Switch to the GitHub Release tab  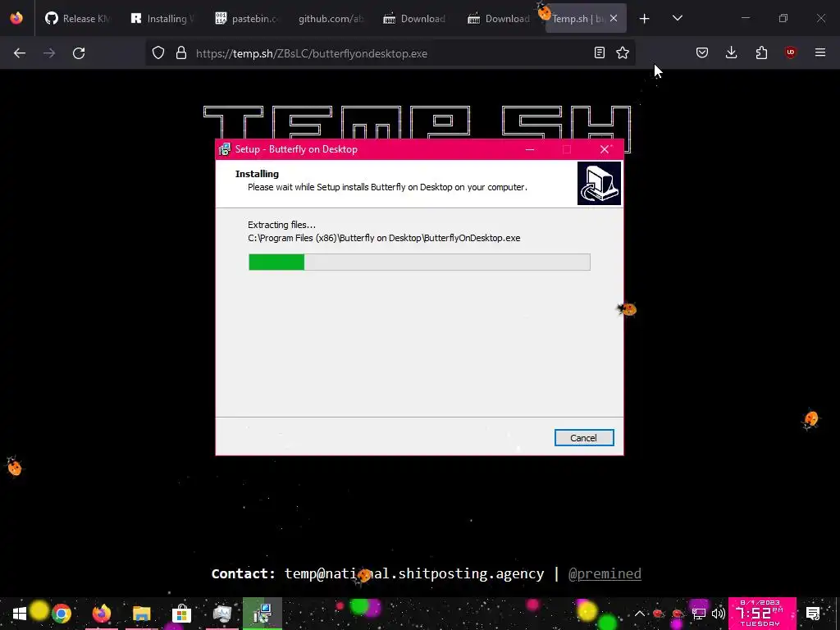pyautogui.click(x=78, y=18)
